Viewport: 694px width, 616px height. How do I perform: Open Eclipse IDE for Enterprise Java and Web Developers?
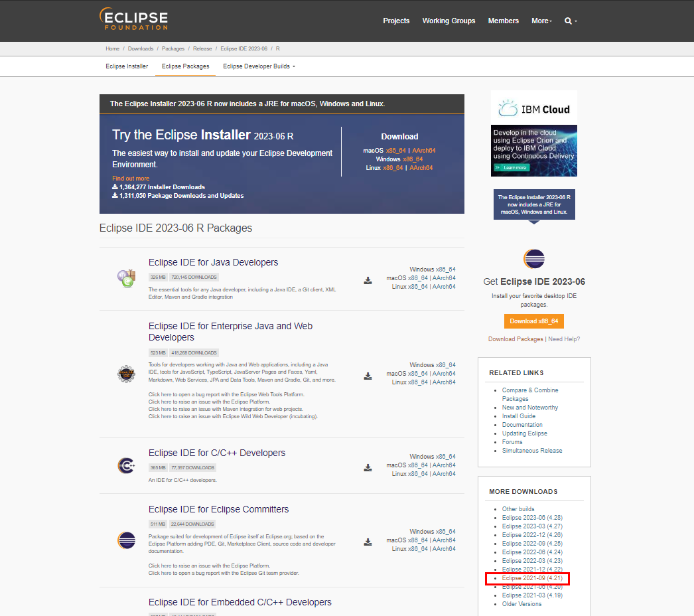click(x=230, y=332)
